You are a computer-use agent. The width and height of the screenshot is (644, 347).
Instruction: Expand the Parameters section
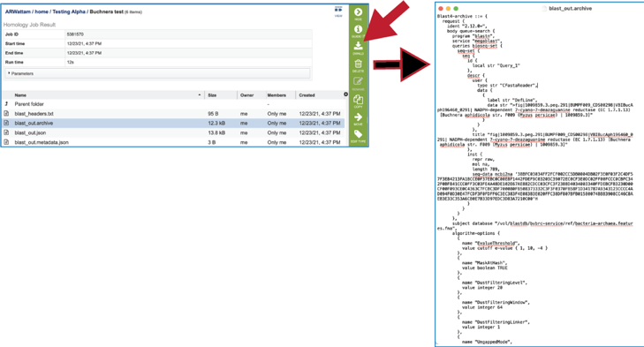click(158, 73)
